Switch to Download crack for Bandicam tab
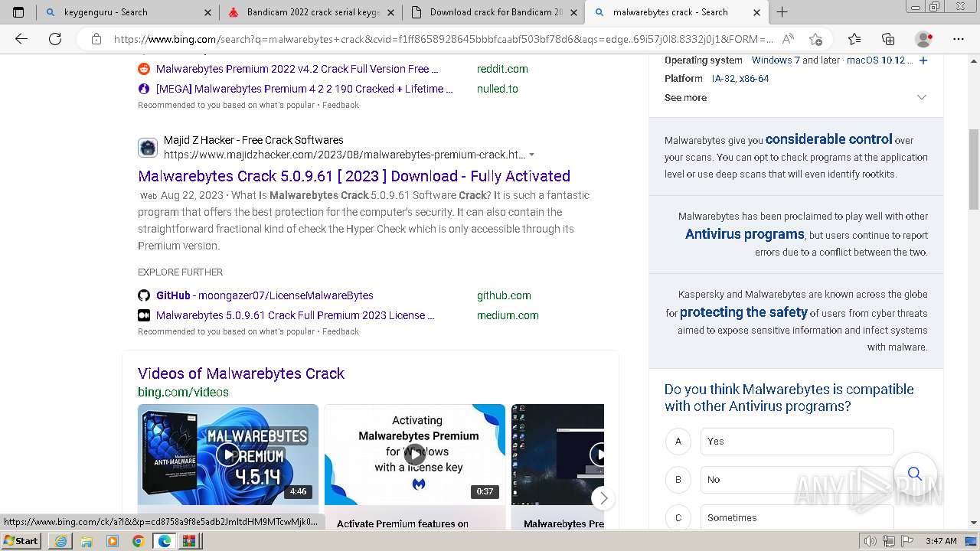 (x=493, y=12)
